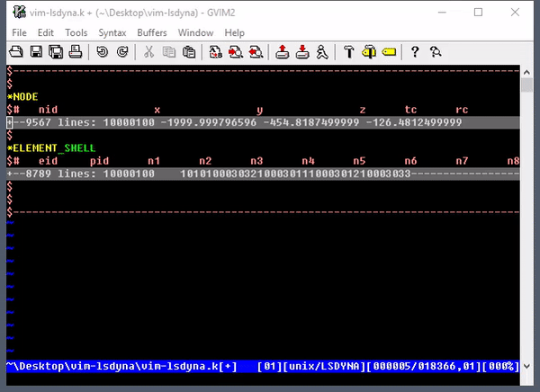Click the 'n4' column header text
Screen dimensions: 540x392
[x=308, y=161]
